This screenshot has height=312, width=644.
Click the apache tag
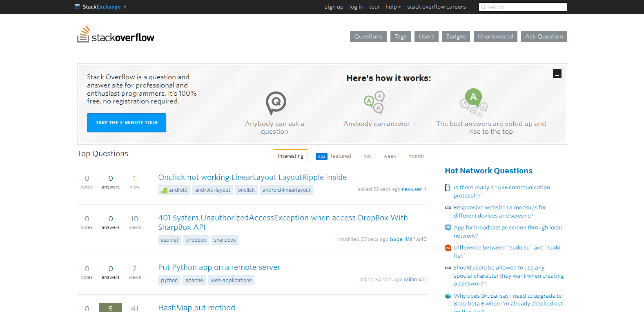[194, 281]
